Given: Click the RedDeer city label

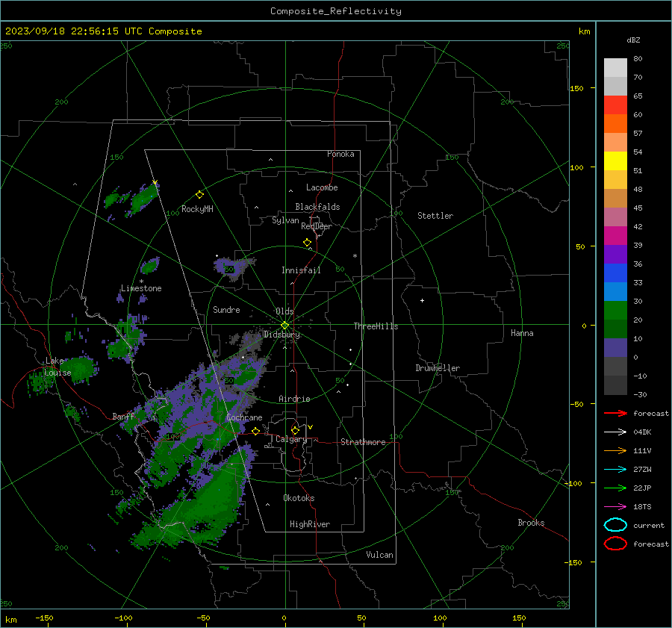Looking at the screenshot, I should 317,226.
